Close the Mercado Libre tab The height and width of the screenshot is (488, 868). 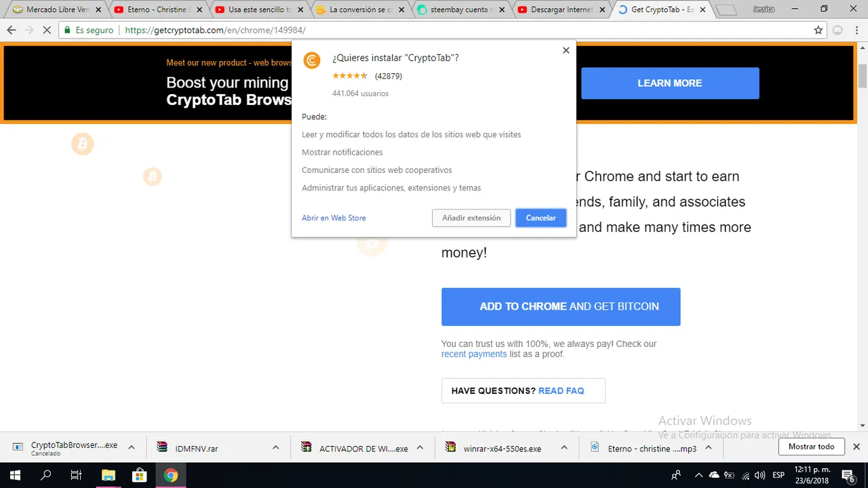[98, 9]
